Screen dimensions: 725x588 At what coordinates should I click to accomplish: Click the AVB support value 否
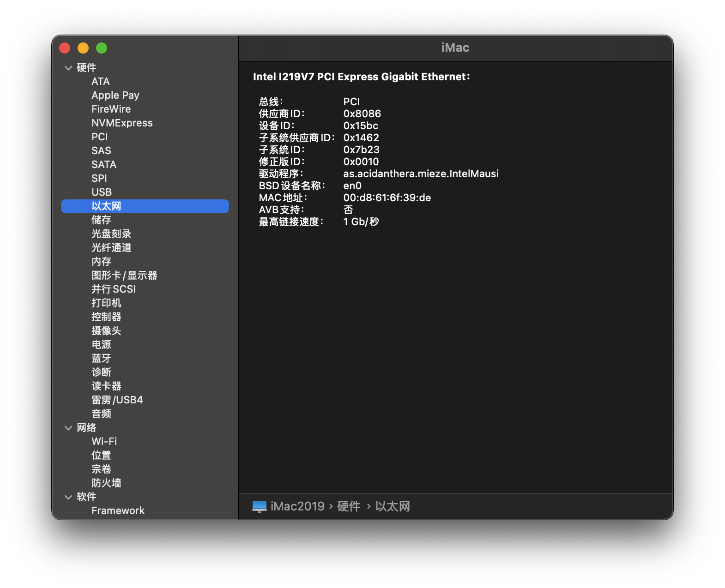[348, 210]
